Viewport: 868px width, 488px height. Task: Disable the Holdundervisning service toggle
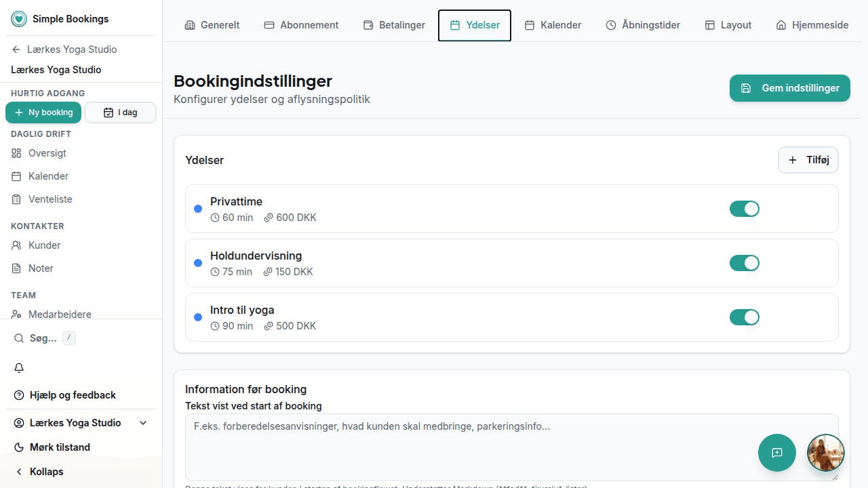[744, 263]
